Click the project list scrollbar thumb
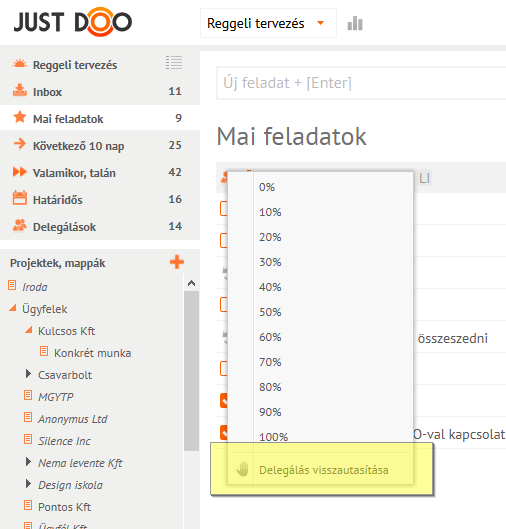Image resolution: width=506 pixels, height=529 pixels. pyautogui.click(x=191, y=370)
